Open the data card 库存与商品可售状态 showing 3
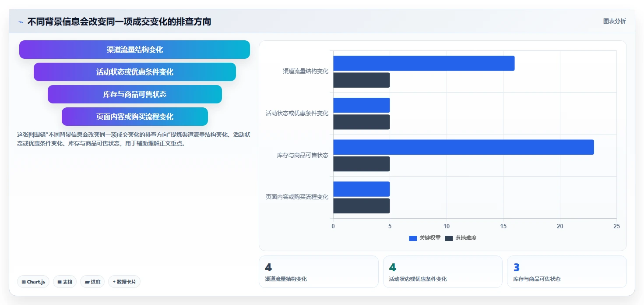Viewport: 644px width, 305px height. pyautogui.click(x=567, y=272)
